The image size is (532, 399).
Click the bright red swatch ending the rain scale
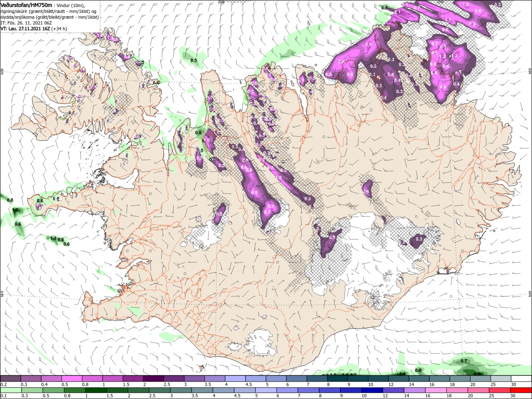(x=521, y=390)
